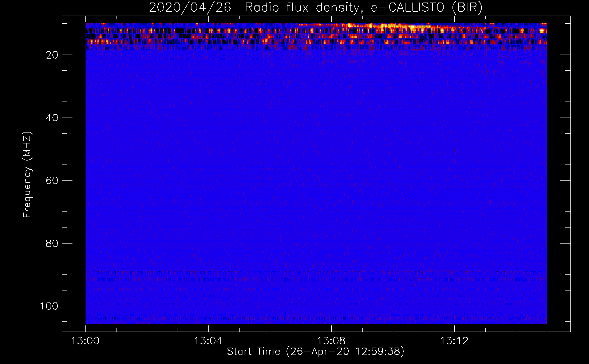Click the 13:04 time tick label
Viewport: 589px width, 364px height.
(208, 341)
